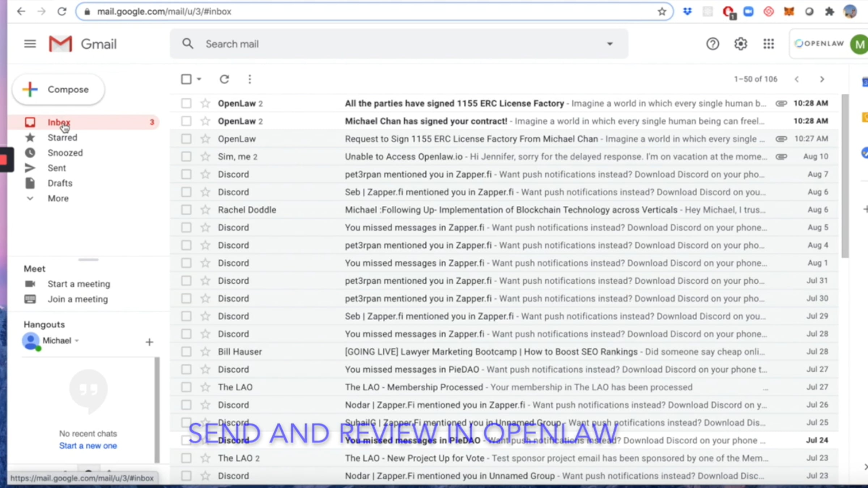Tick the select-all emails checkbox
The height and width of the screenshot is (488, 868).
coord(186,79)
